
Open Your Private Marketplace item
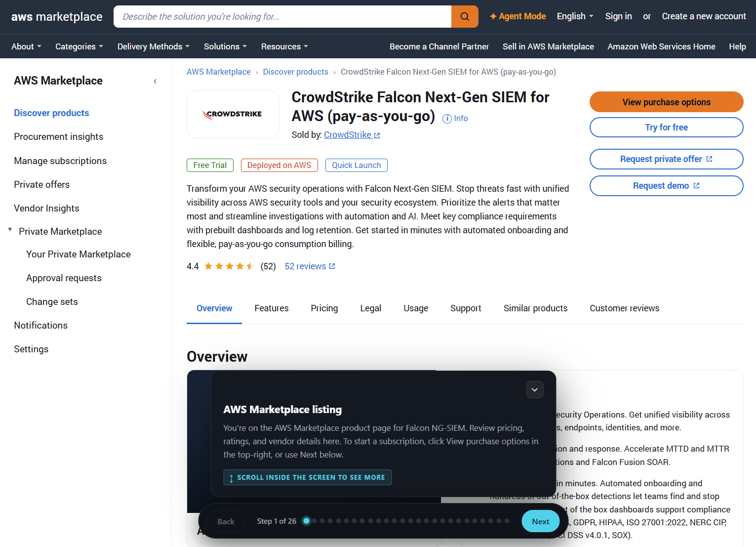coord(79,254)
